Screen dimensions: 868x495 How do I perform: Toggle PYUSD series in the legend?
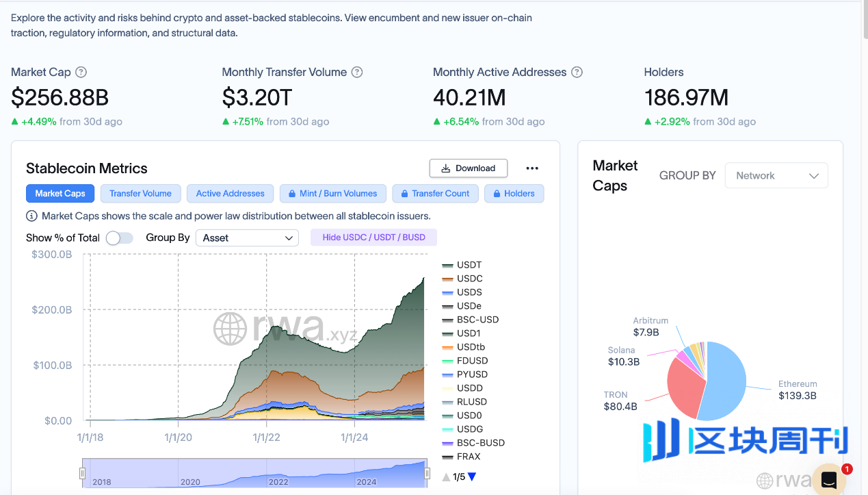465,375
